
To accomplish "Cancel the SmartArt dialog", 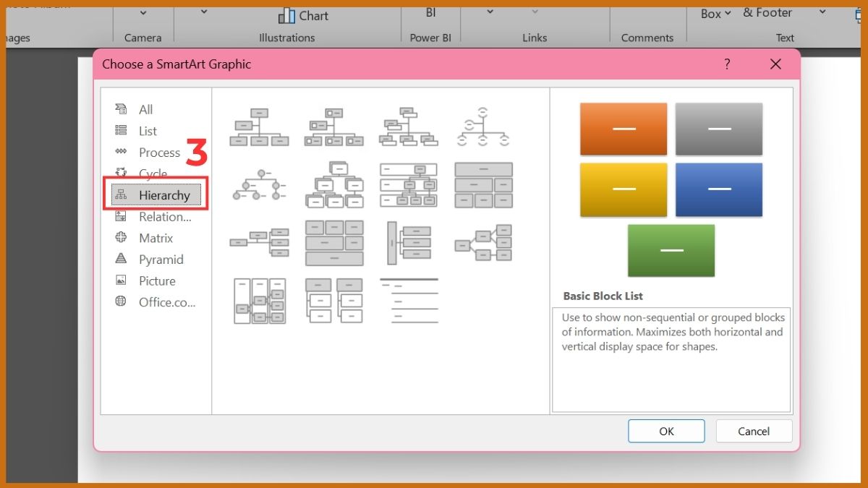I will click(754, 432).
